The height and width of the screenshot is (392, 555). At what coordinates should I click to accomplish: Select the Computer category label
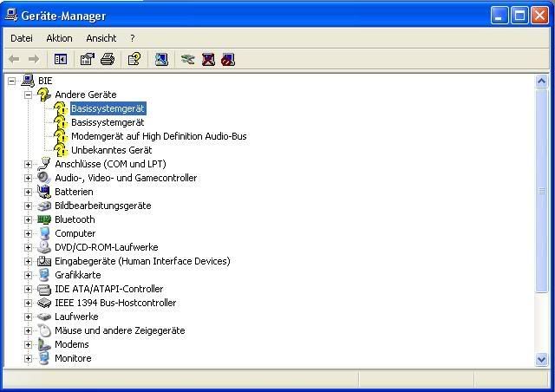coord(75,233)
